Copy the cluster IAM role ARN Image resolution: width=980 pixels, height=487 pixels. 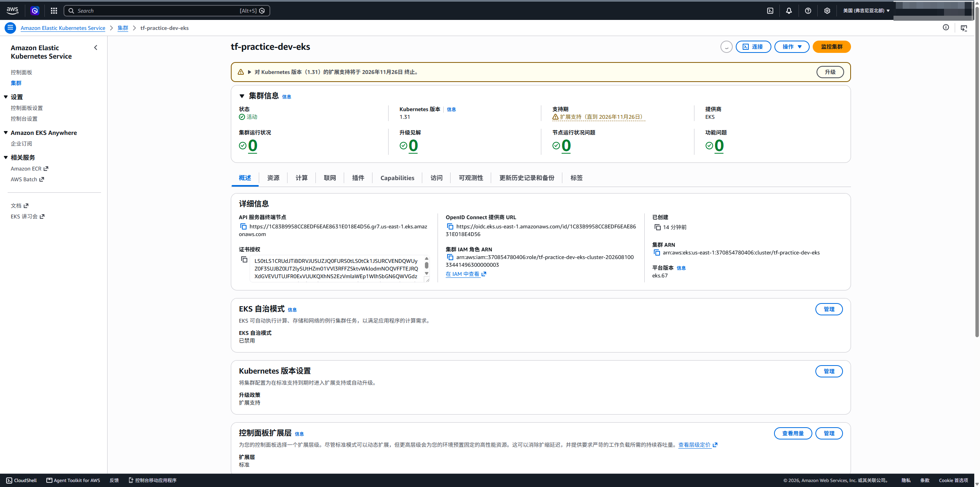click(x=450, y=257)
